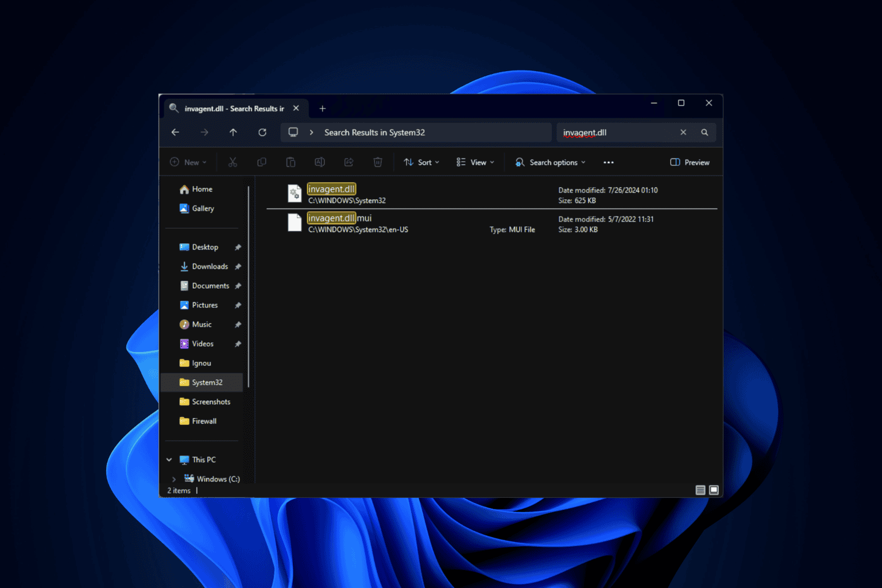The image size is (882, 588).
Task: Unpin Desktop using its pin icon
Action: coord(238,247)
